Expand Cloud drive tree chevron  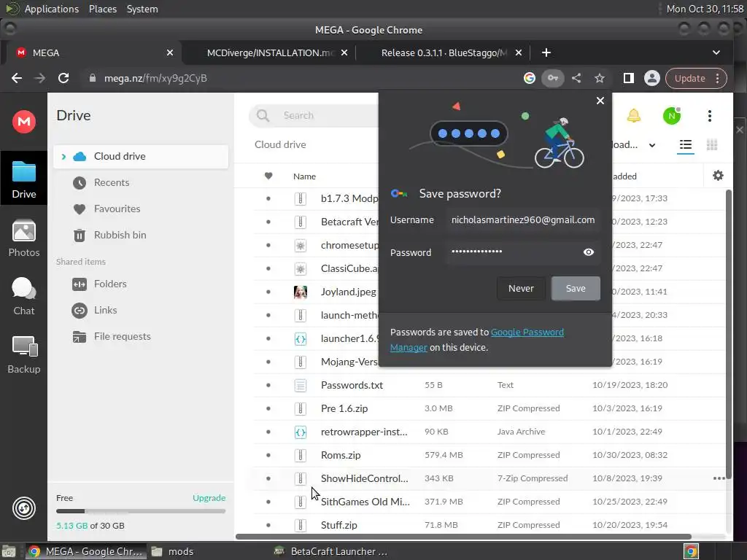click(63, 156)
